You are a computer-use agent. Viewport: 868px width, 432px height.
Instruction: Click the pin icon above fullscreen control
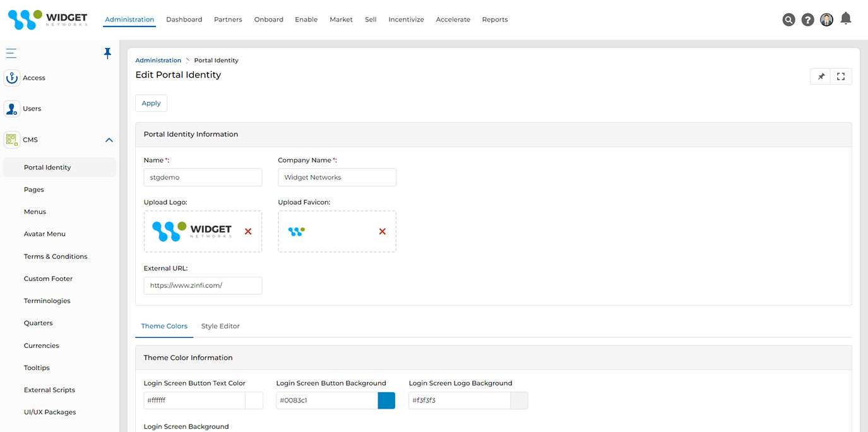coord(821,76)
